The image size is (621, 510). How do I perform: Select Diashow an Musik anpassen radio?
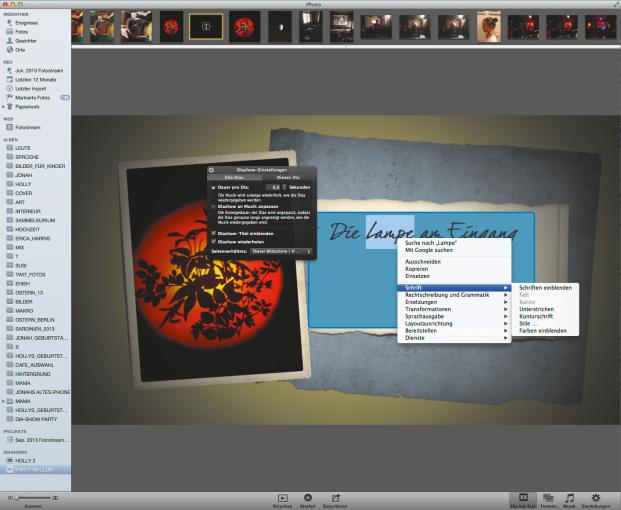(213, 207)
